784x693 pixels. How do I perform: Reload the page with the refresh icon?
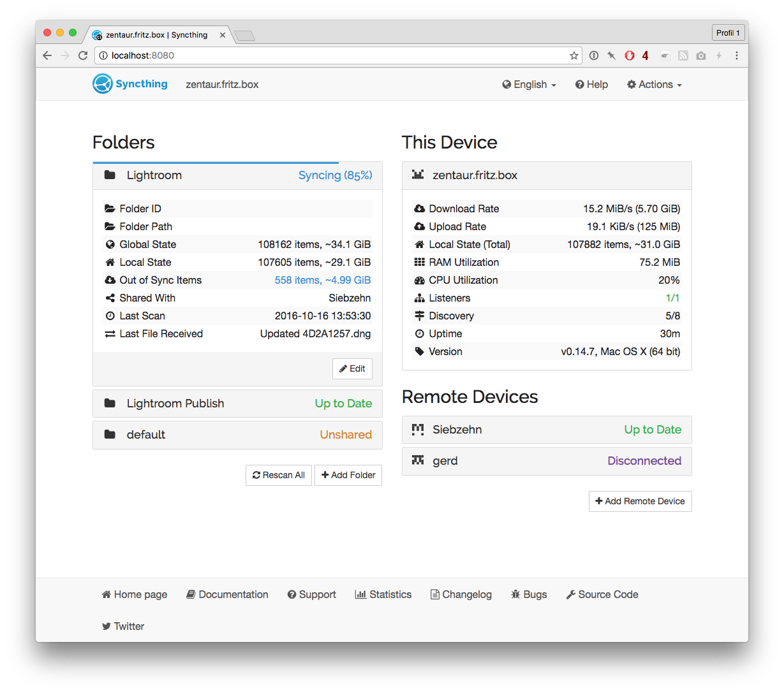click(x=83, y=55)
